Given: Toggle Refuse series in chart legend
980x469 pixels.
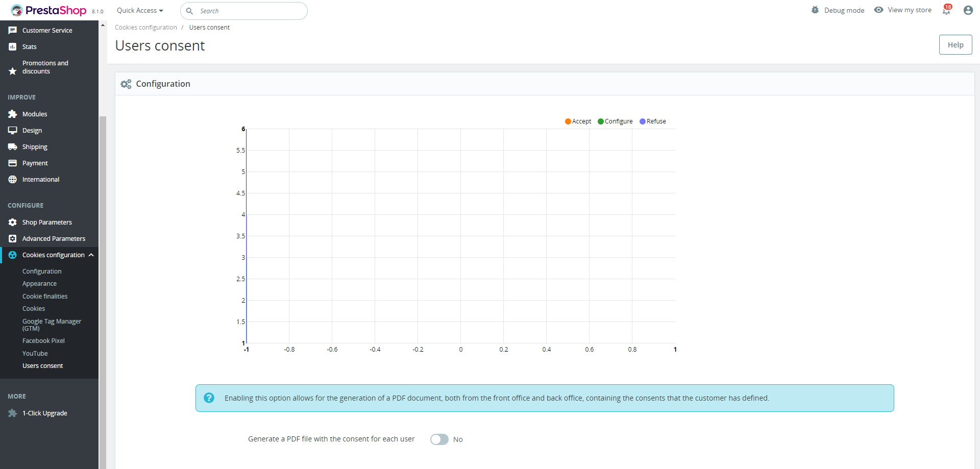Looking at the screenshot, I should coord(652,121).
